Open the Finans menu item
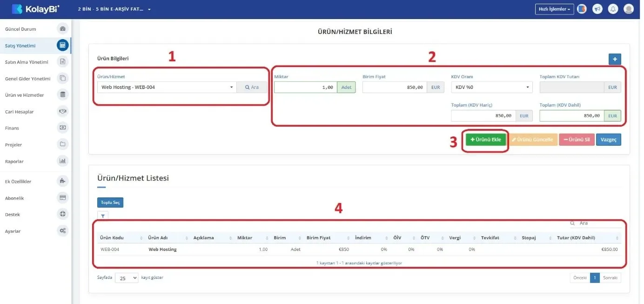Viewport: 644px width, 304px height. tap(12, 128)
